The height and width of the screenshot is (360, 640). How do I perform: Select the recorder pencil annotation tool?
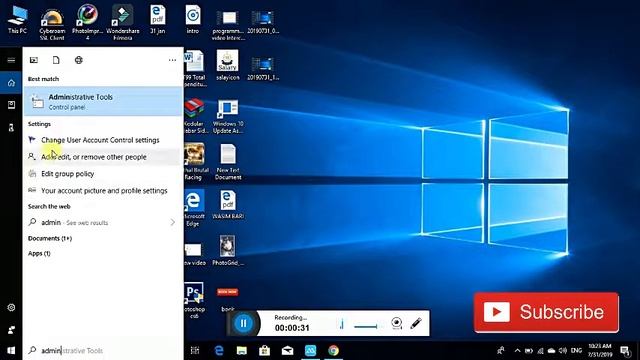(x=416, y=323)
